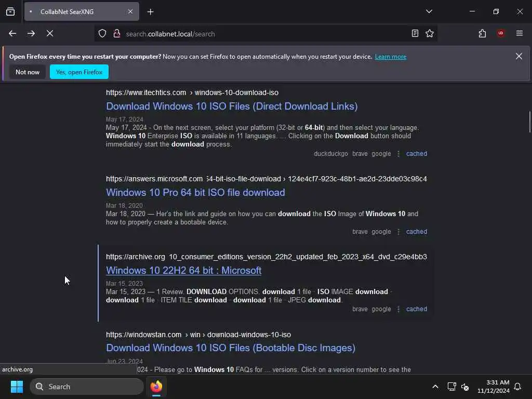Open the Windows Start menu

[17, 387]
